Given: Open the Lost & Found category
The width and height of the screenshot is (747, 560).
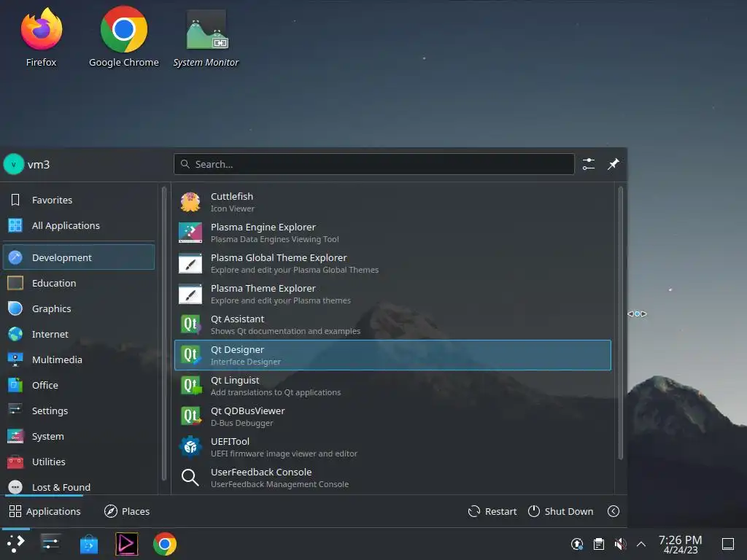Looking at the screenshot, I should point(79,487).
